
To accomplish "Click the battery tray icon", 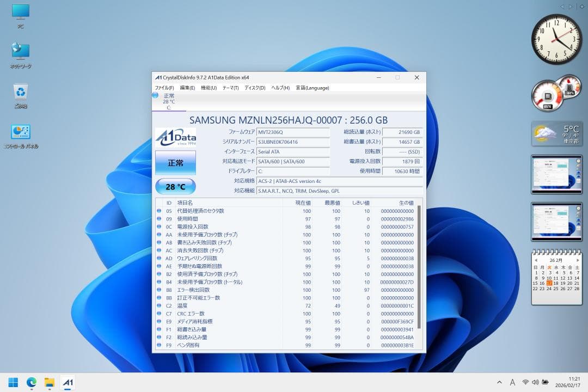I will click(x=545, y=382).
